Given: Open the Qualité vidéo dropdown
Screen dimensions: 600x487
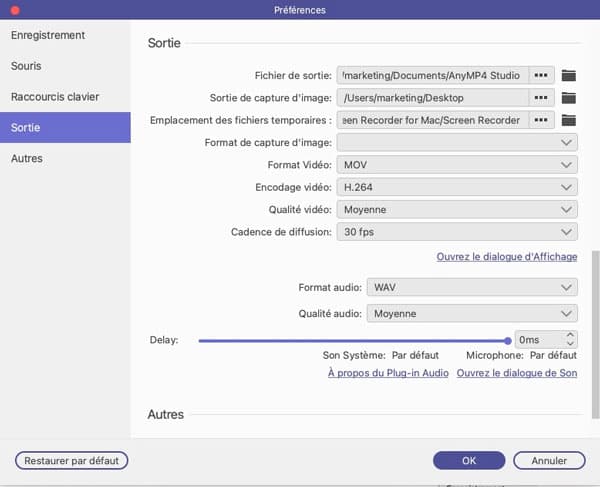Looking at the screenshot, I should [x=457, y=210].
